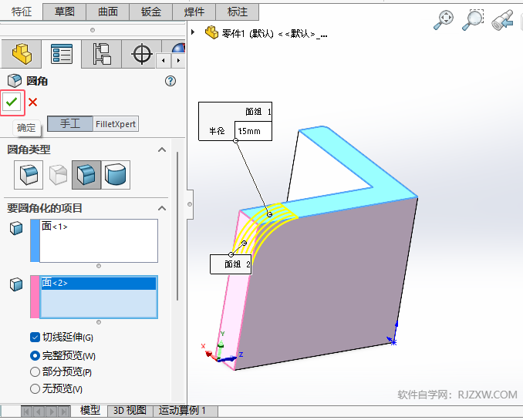Switch to 3D 视图 bottom tab
This screenshot has height=420, width=523.
pos(130,410)
